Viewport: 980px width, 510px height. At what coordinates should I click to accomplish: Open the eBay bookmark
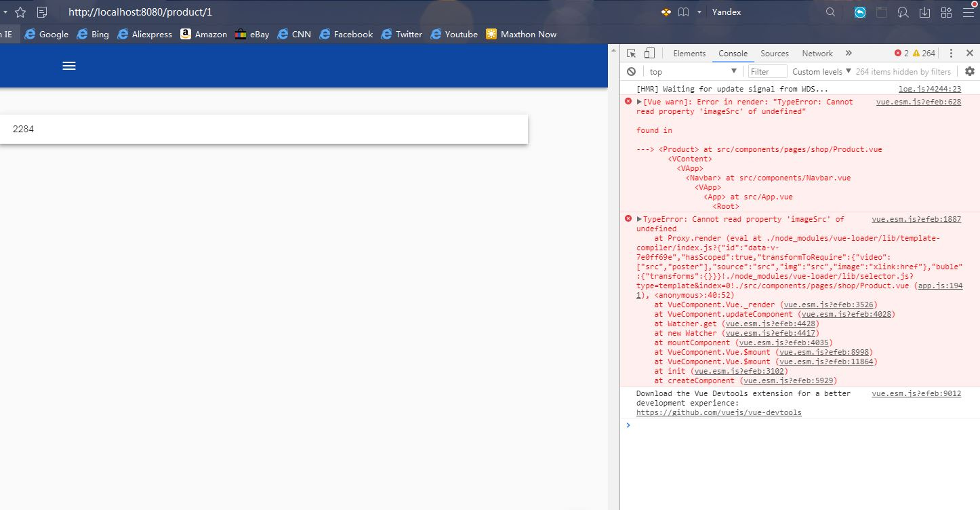[x=252, y=34]
